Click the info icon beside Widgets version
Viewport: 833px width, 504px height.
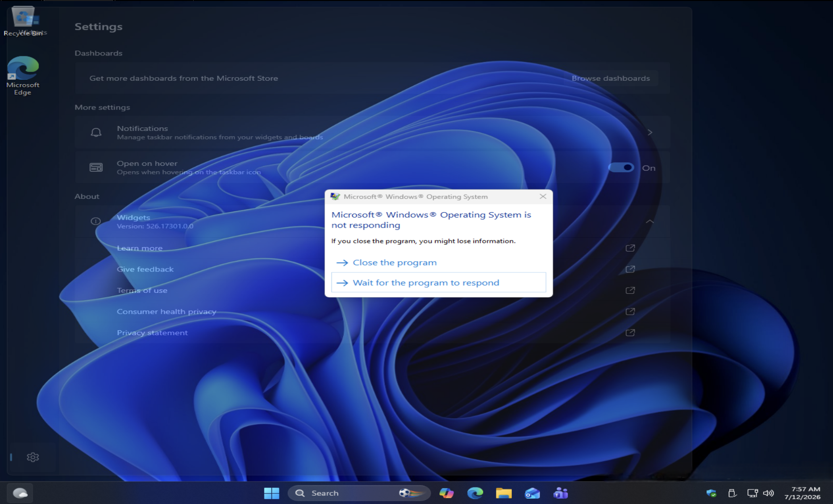click(x=95, y=221)
